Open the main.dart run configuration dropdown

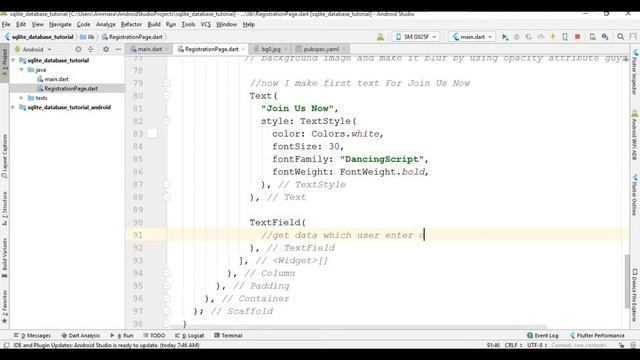point(472,37)
